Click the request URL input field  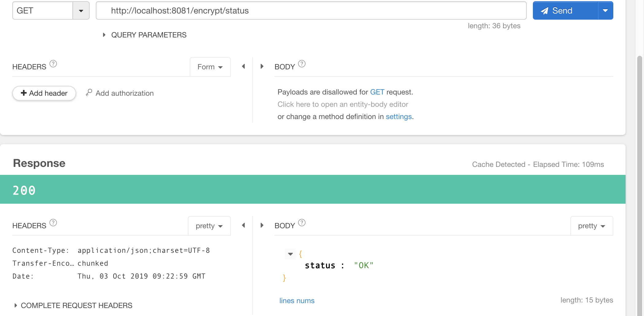point(307,10)
